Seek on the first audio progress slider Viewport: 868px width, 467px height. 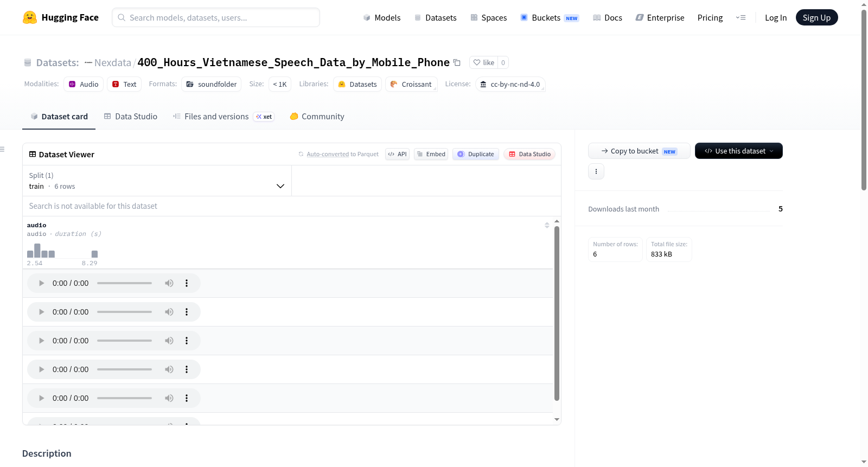tap(124, 283)
